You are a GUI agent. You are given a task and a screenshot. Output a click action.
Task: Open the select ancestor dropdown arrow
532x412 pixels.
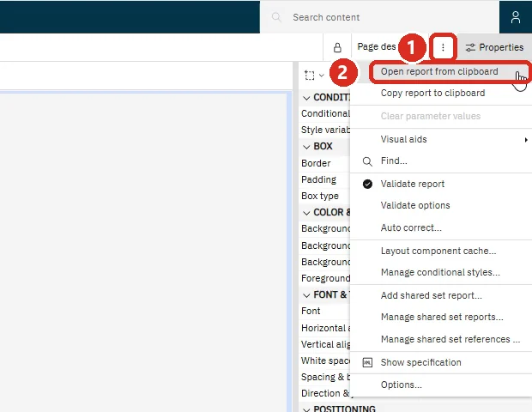(x=322, y=75)
